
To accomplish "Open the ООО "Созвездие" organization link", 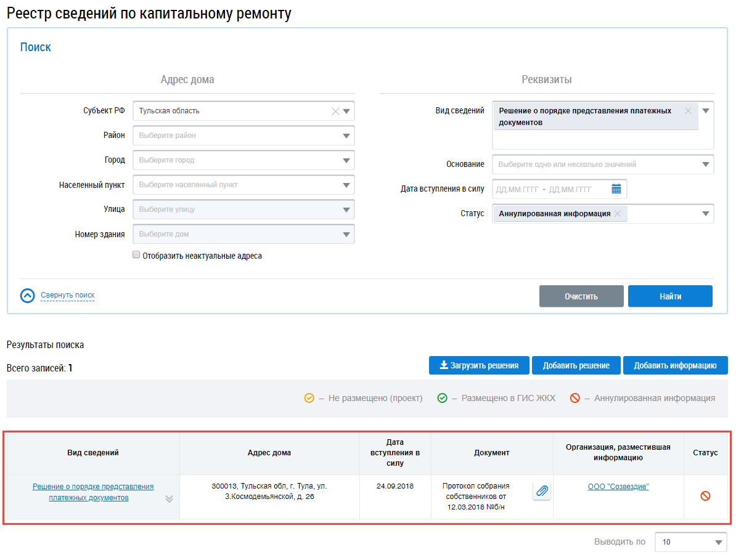I will tap(618, 487).
